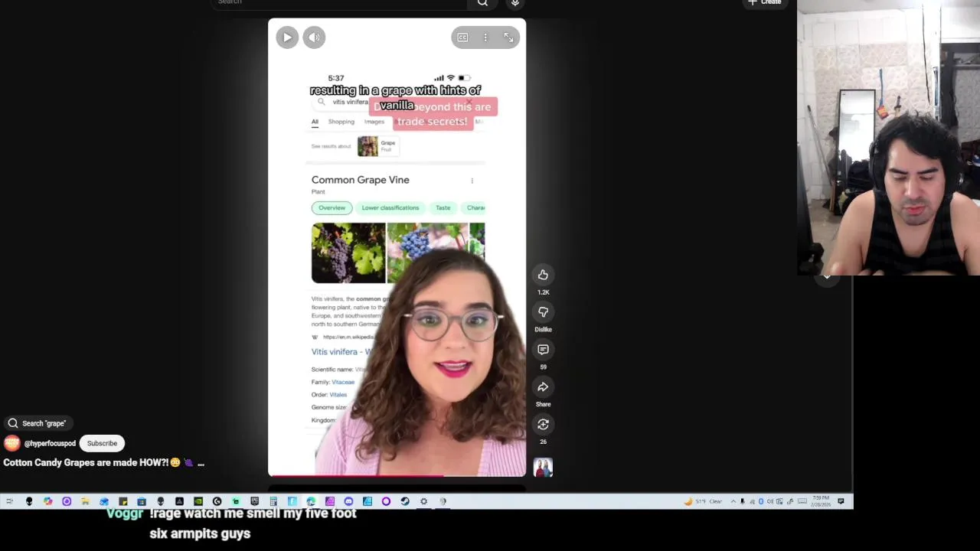Like the Short with the thumbs-up icon
The width and height of the screenshot is (980, 551).
tap(543, 275)
